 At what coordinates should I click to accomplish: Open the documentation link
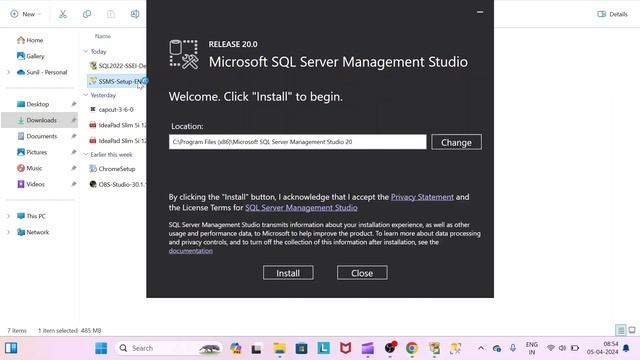191,251
